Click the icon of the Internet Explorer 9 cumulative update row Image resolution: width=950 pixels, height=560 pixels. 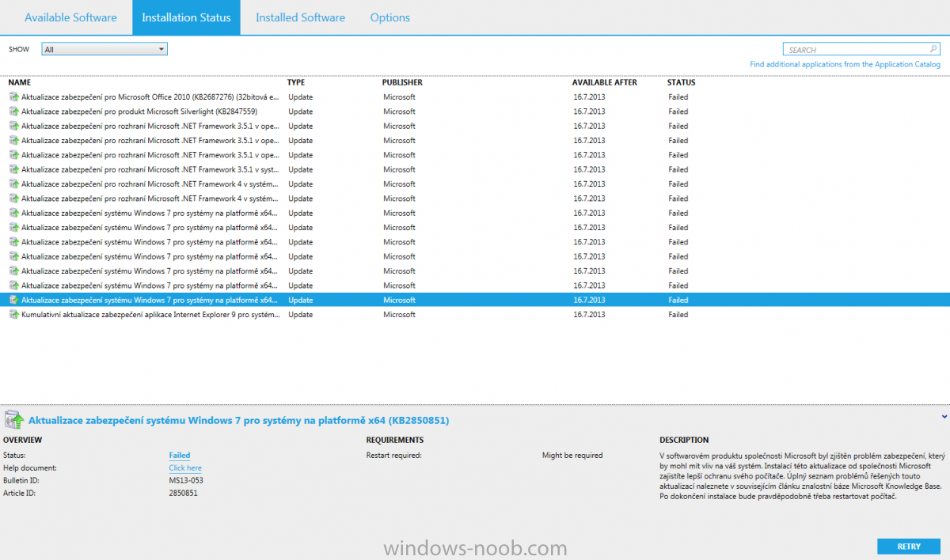point(13,315)
